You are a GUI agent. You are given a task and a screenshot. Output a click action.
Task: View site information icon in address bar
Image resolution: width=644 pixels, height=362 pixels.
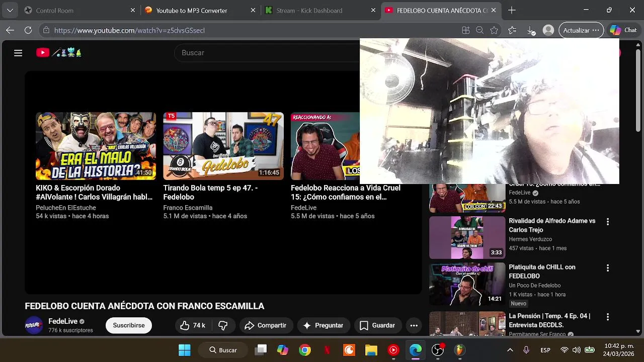pyautogui.click(x=46, y=30)
